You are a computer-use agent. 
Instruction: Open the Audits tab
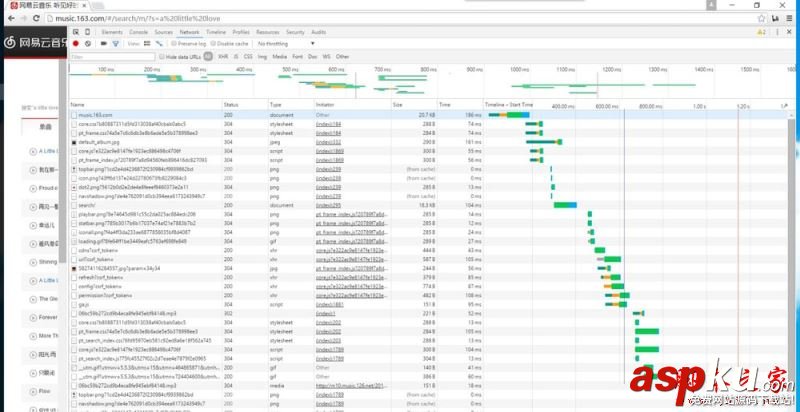pos(318,32)
